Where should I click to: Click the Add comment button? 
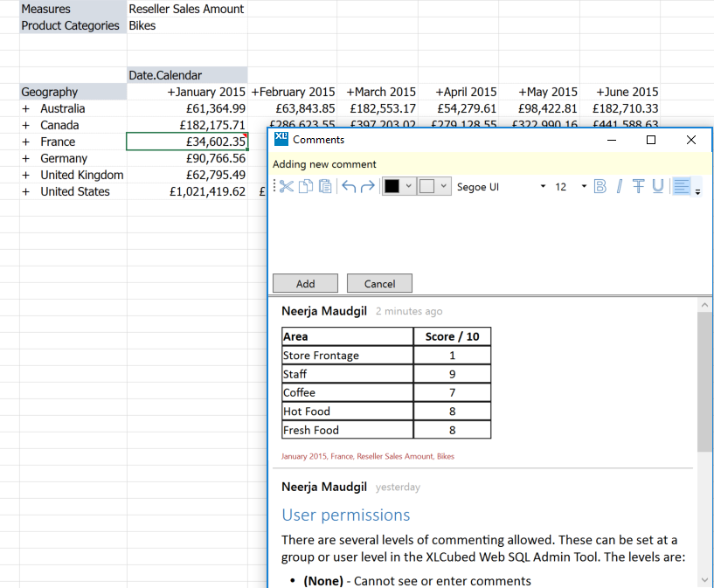[x=305, y=284]
